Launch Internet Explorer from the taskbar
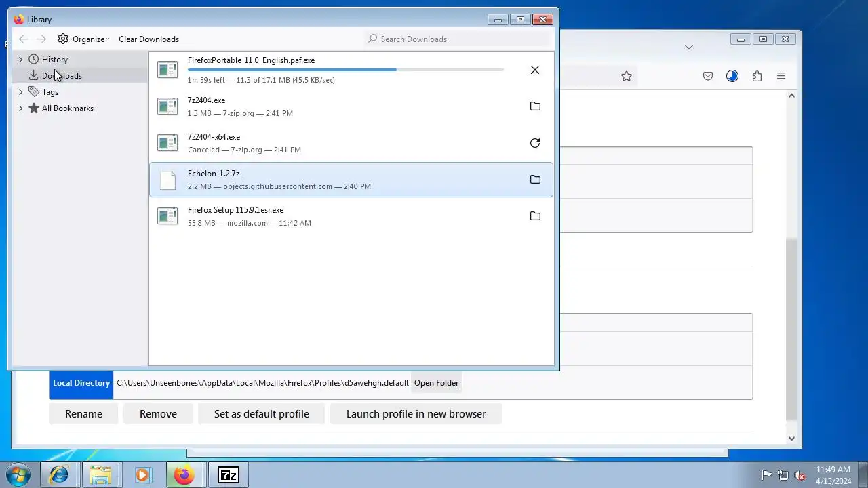Screen dimensions: 868x488 (x=59, y=475)
